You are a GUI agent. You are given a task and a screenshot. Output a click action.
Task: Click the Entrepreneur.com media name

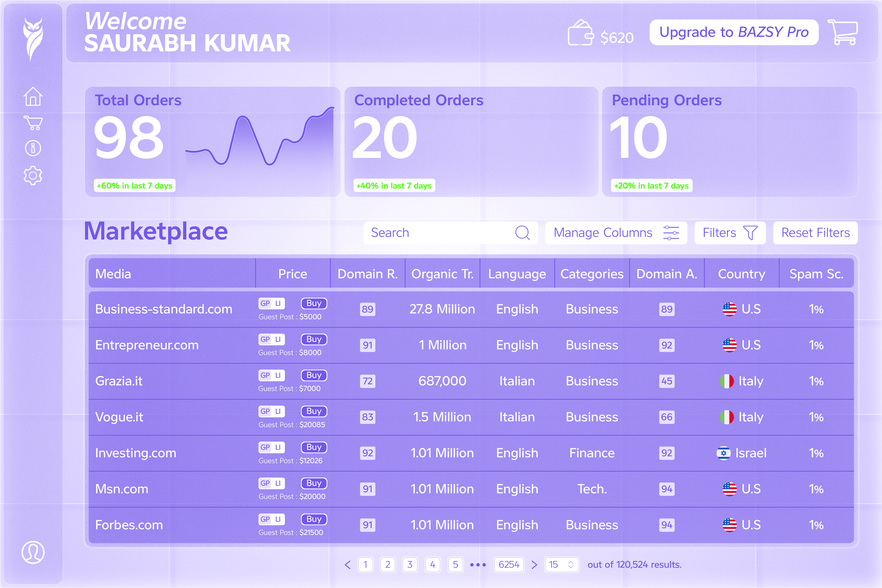[147, 345]
